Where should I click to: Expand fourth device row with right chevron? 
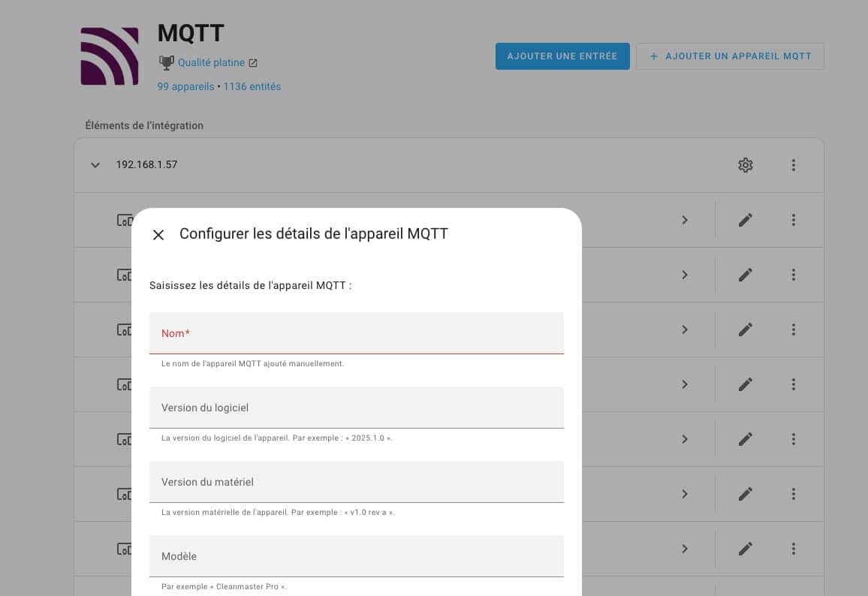coord(685,384)
